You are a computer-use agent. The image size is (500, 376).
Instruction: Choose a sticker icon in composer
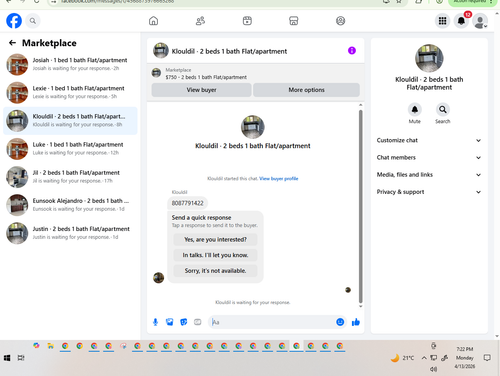click(184, 322)
